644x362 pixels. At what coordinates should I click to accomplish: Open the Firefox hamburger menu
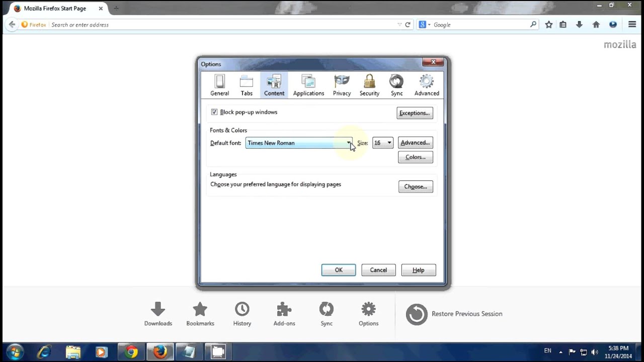click(x=632, y=25)
